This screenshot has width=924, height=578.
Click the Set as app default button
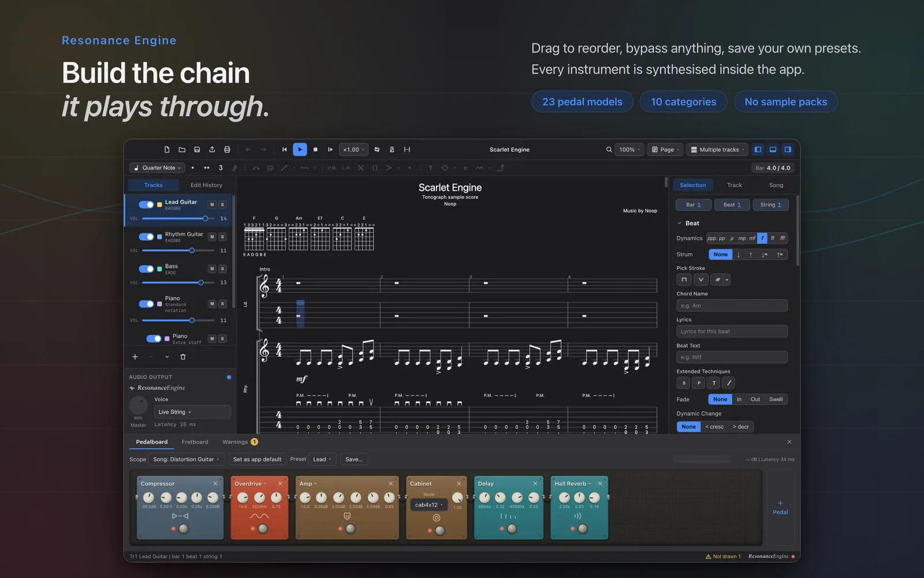(257, 460)
